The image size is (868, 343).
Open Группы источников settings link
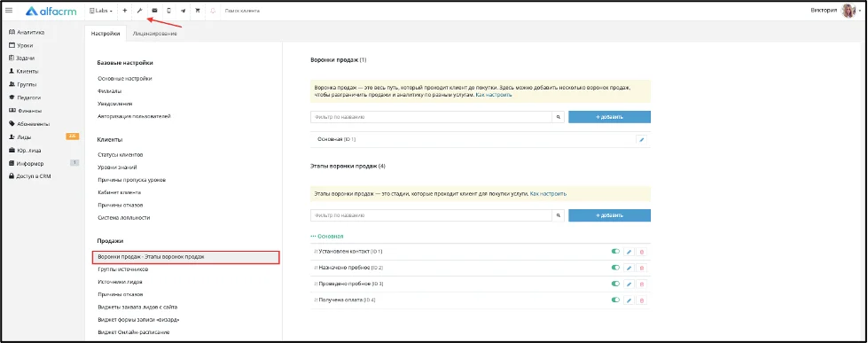[x=122, y=269]
